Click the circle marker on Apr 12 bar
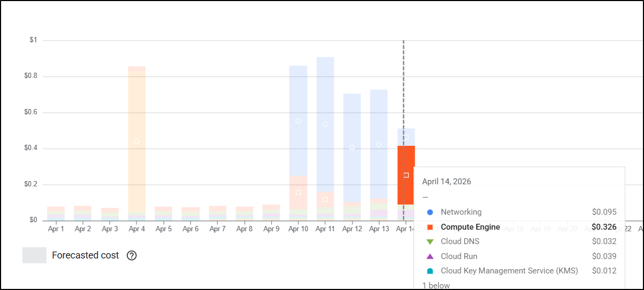Screen dimensions: 644x290 (x=352, y=148)
